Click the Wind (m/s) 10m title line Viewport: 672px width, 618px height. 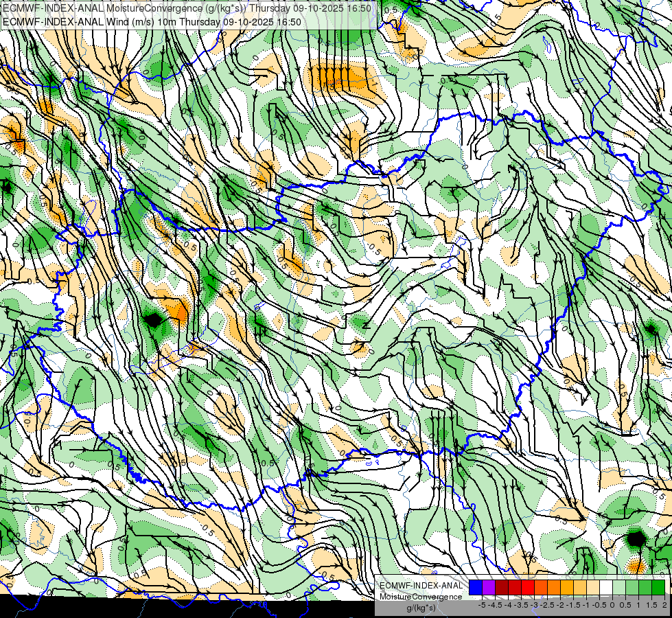click(x=152, y=22)
